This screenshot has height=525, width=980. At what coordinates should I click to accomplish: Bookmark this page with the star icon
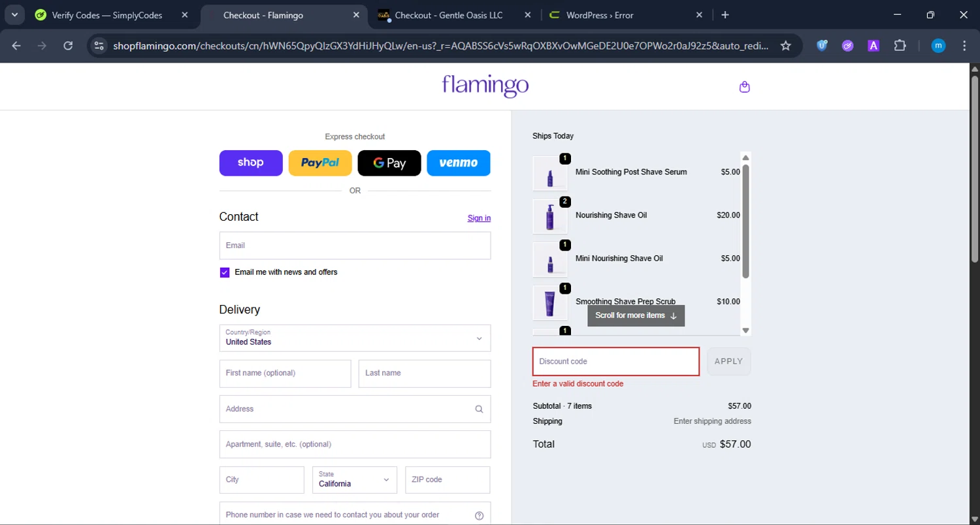pyautogui.click(x=786, y=46)
